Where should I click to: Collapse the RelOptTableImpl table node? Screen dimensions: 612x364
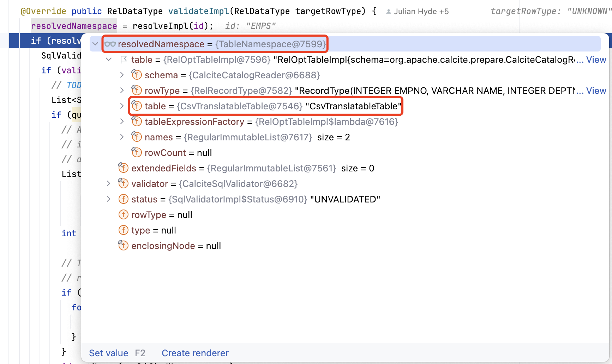(x=109, y=60)
